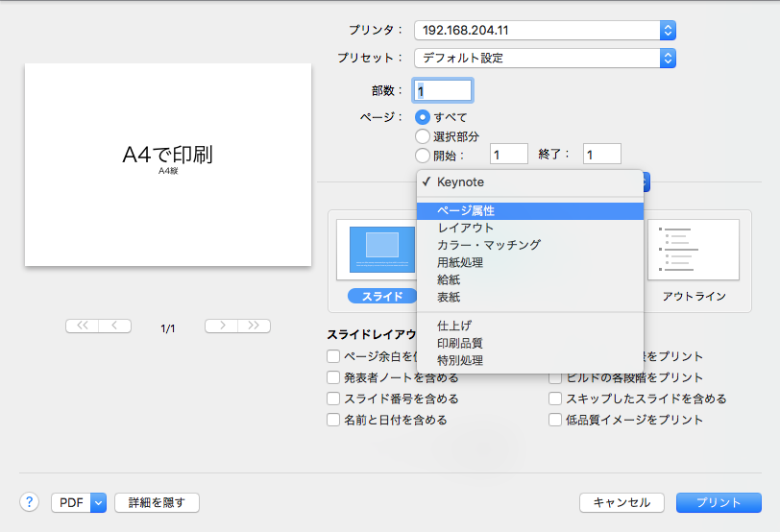Click the キャンセル button
This screenshot has width=780, height=532.
pos(622,502)
